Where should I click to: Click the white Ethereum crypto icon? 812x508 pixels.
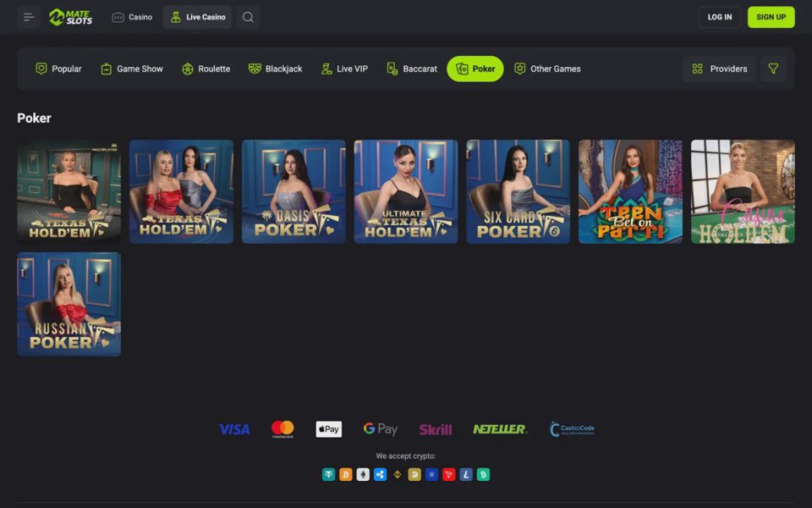(363, 474)
